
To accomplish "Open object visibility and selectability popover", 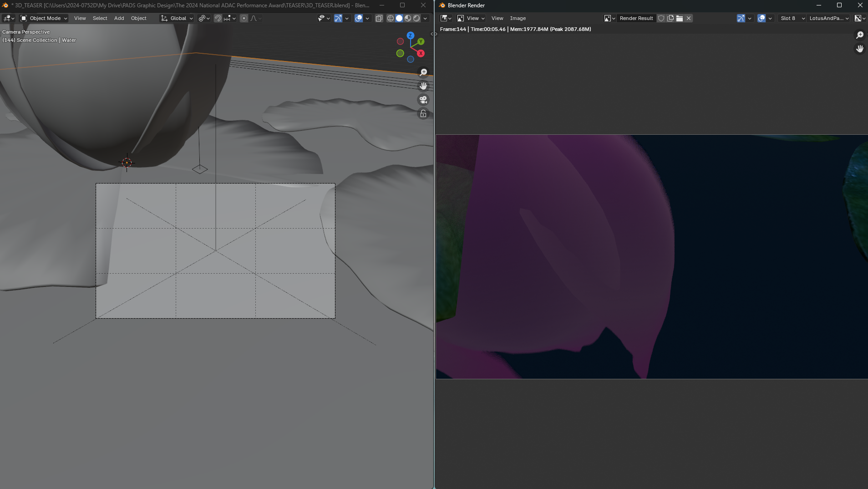I will pyautogui.click(x=324, y=18).
